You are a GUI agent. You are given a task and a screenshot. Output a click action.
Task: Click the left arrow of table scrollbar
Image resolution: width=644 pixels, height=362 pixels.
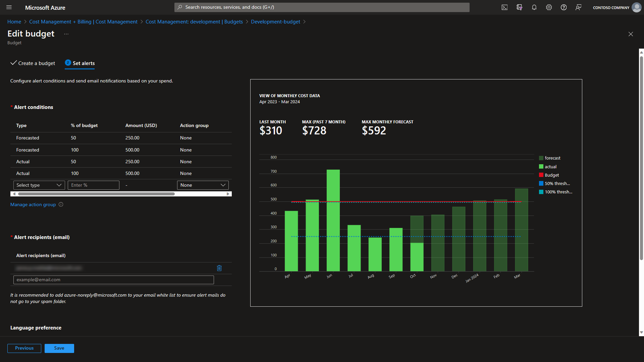[14, 194]
